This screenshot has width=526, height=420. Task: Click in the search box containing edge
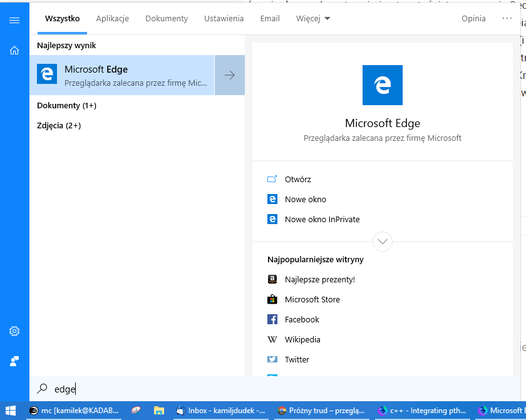(275, 389)
